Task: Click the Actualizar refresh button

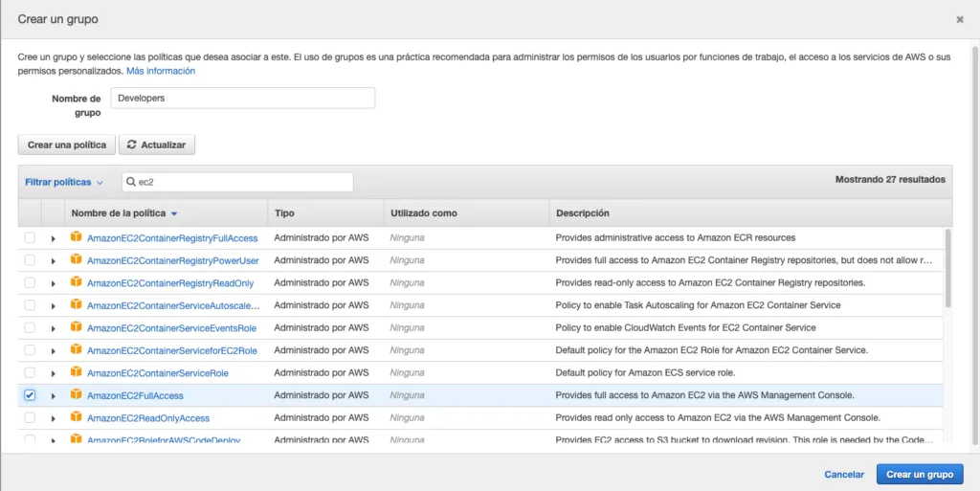Action: tap(156, 145)
